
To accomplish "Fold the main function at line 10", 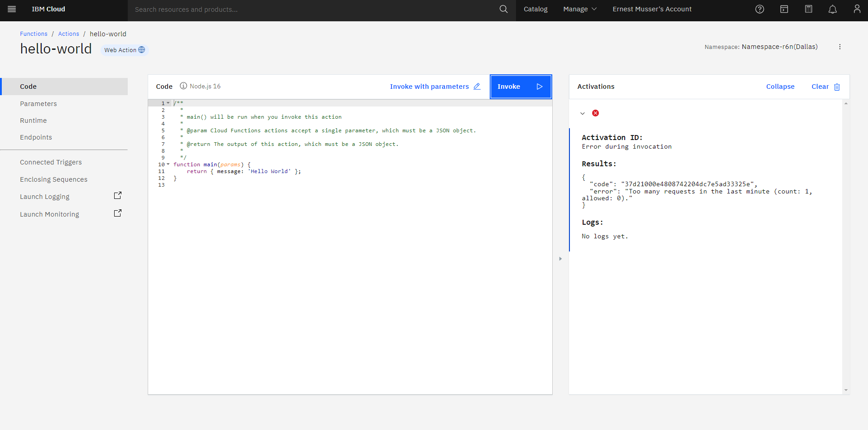I will pyautogui.click(x=168, y=164).
